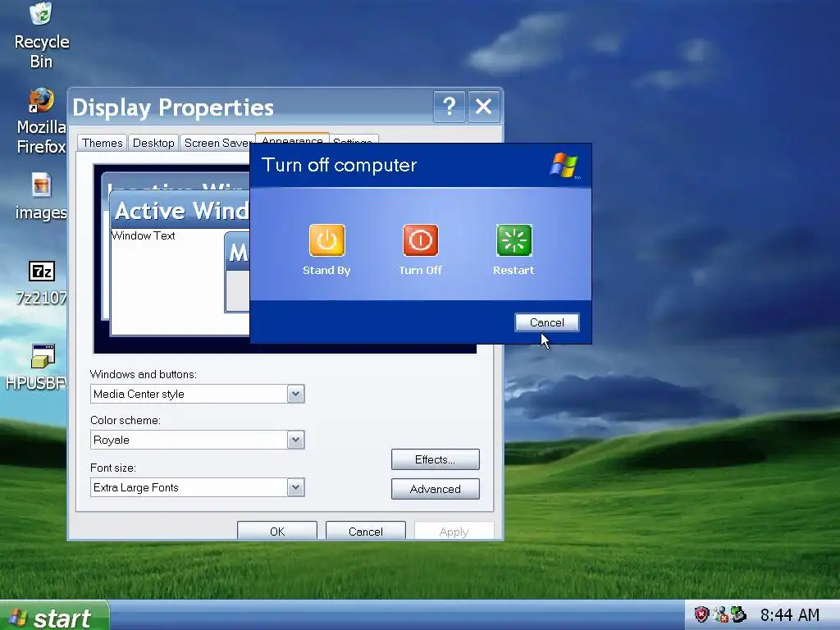The height and width of the screenshot is (630, 840).
Task: Expand the Color scheme dropdown
Action: pos(295,440)
